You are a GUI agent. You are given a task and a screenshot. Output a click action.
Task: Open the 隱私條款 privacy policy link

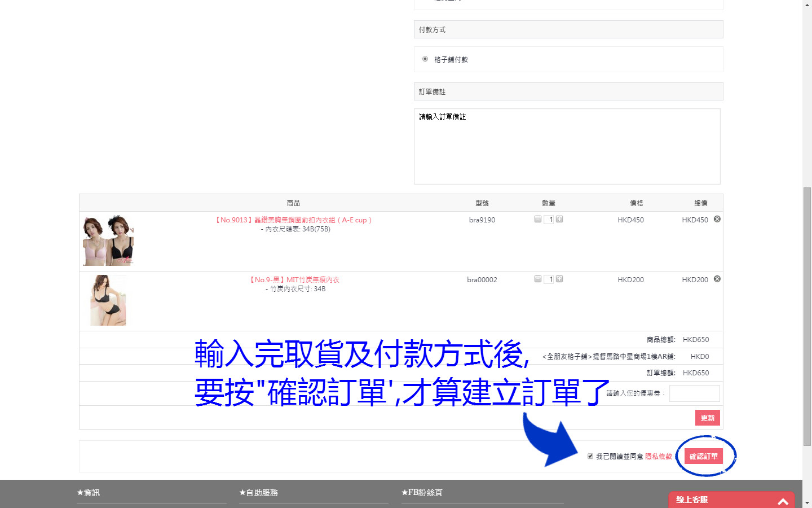(659, 457)
